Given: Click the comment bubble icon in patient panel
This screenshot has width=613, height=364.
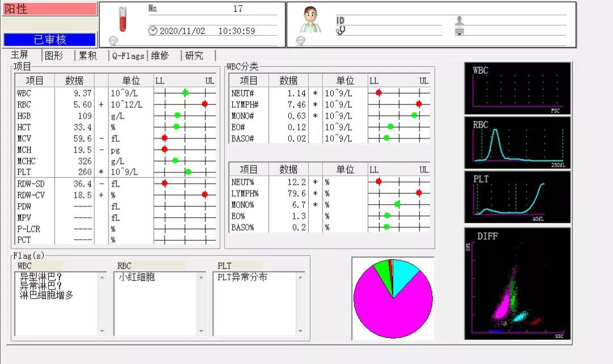Looking at the screenshot, I should coord(301,40).
